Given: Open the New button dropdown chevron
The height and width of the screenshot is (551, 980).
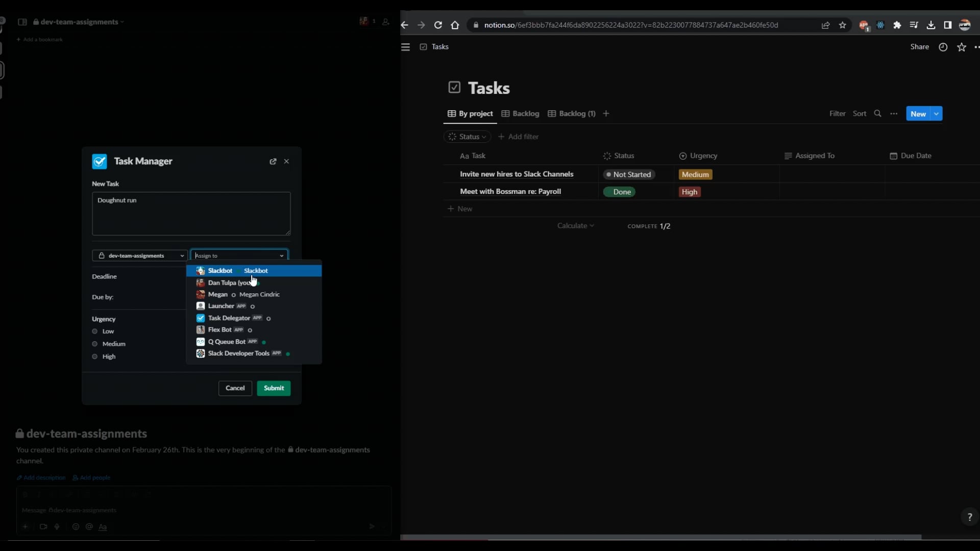Looking at the screenshot, I should point(937,113).
